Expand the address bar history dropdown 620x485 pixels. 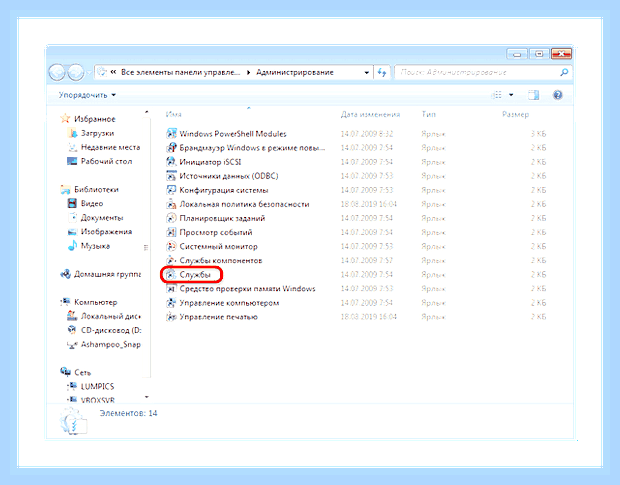(x=367, y=73)
